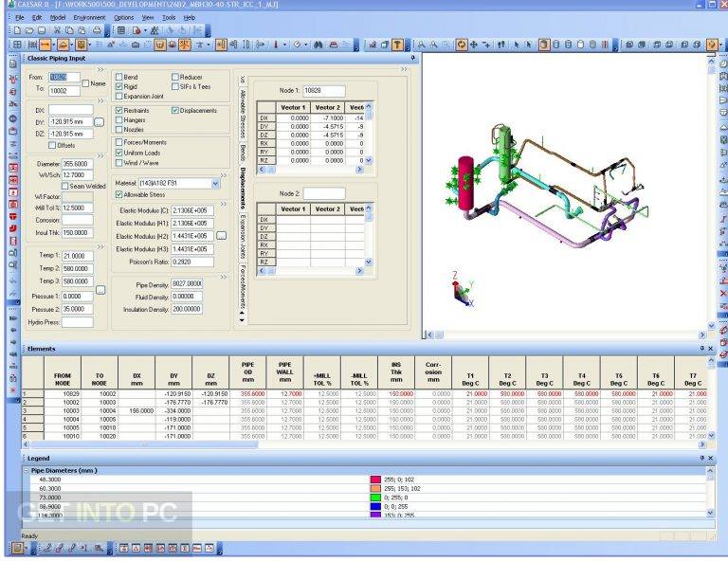Screen dimensions: 728x561
Task: Click the ellipsis button next to DY field
Action: coord(99,122)
